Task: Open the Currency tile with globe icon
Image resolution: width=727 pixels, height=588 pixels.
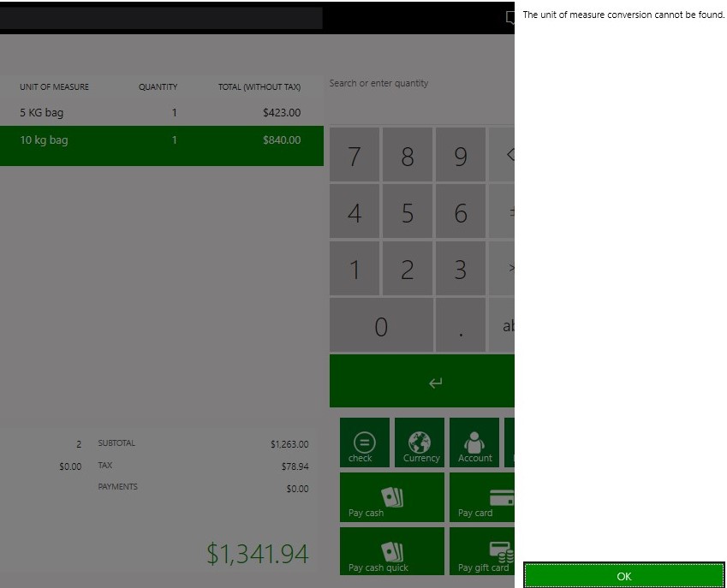Action: coord(420,442)
